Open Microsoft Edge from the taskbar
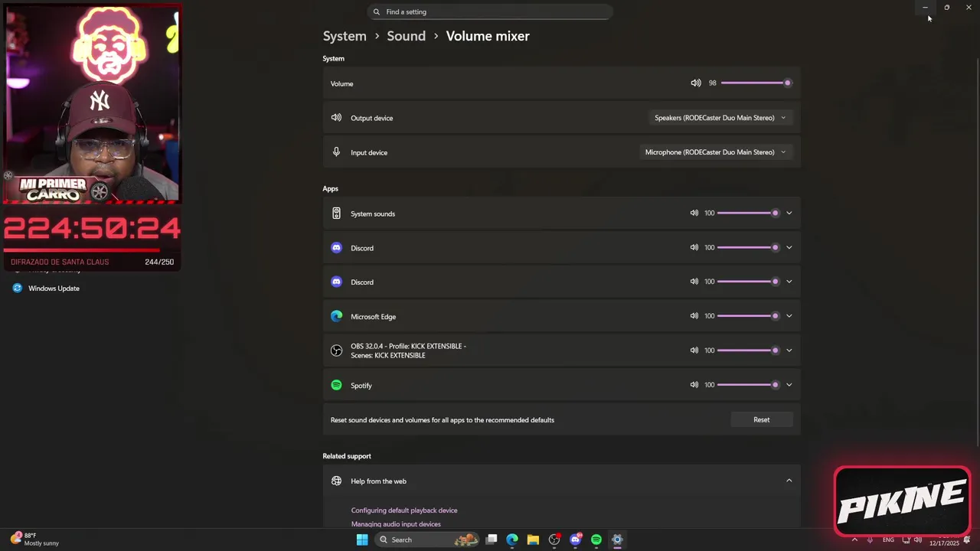Viewport: 980px width, 551px height. click(512, 540)
